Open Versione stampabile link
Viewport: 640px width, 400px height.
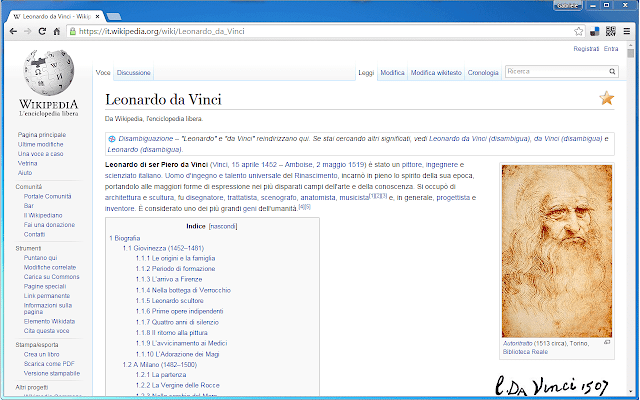pyautogui.click(x=52, y=373)
